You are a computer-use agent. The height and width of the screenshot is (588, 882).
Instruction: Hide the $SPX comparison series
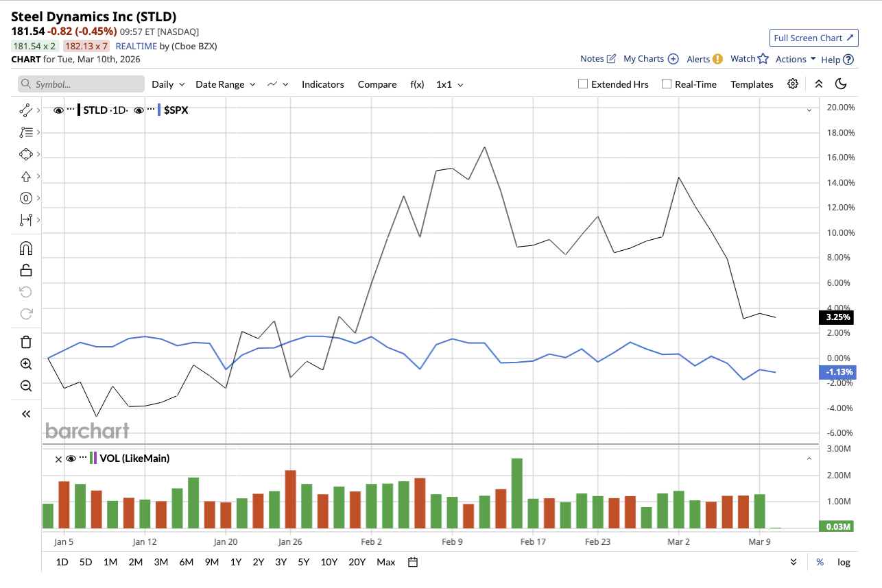click(x=139, y=110)
